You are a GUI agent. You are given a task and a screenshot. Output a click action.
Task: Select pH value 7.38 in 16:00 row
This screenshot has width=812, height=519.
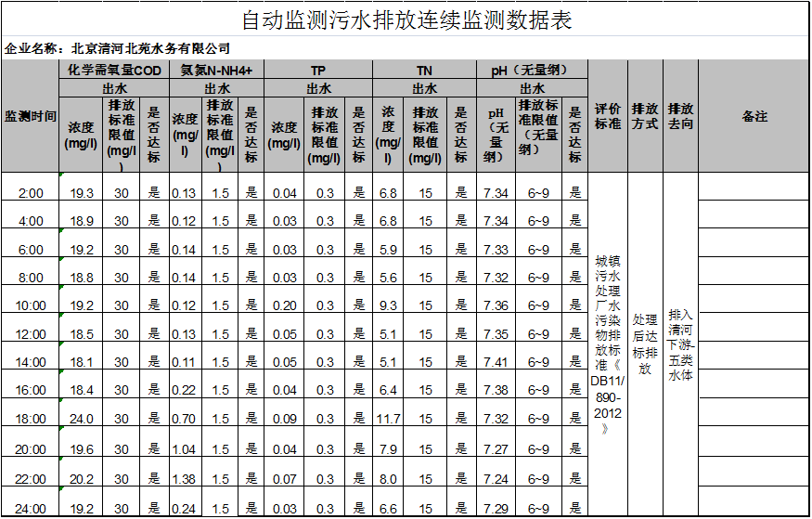click(x=496, y=383)
